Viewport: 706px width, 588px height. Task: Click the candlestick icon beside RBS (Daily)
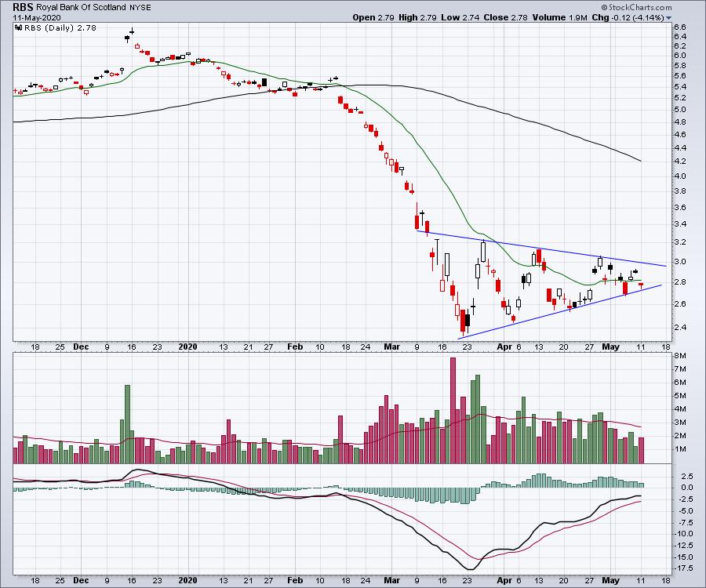pos(17,27)
